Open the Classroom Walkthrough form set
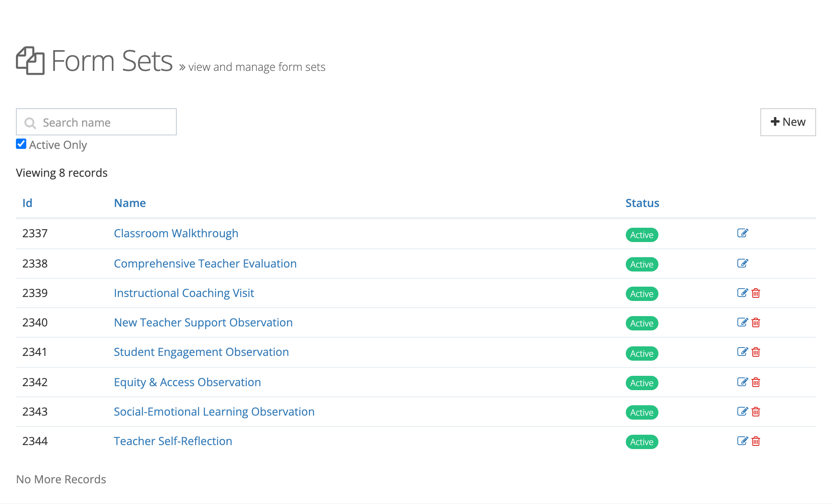 coord(176,233)
